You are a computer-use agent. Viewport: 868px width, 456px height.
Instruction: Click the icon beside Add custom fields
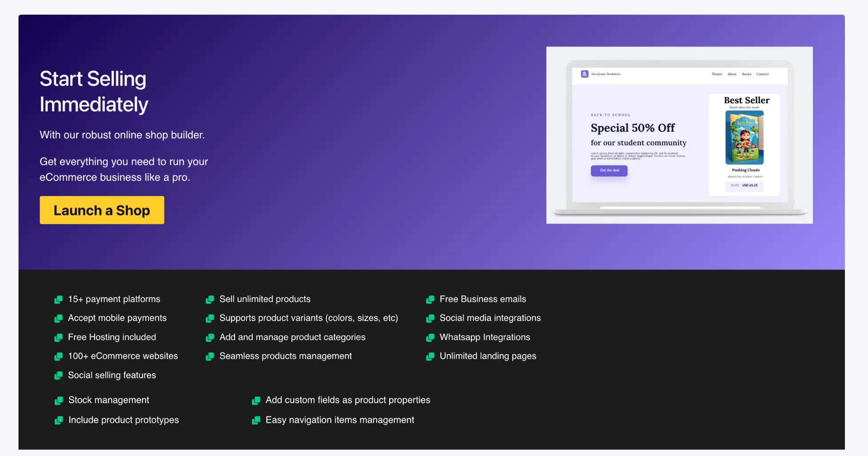tap(256, 400)
